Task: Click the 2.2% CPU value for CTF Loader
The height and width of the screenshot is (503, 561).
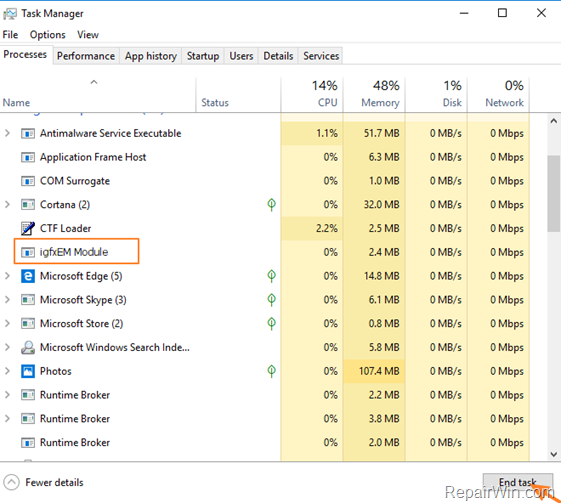Action: point(327,229)
